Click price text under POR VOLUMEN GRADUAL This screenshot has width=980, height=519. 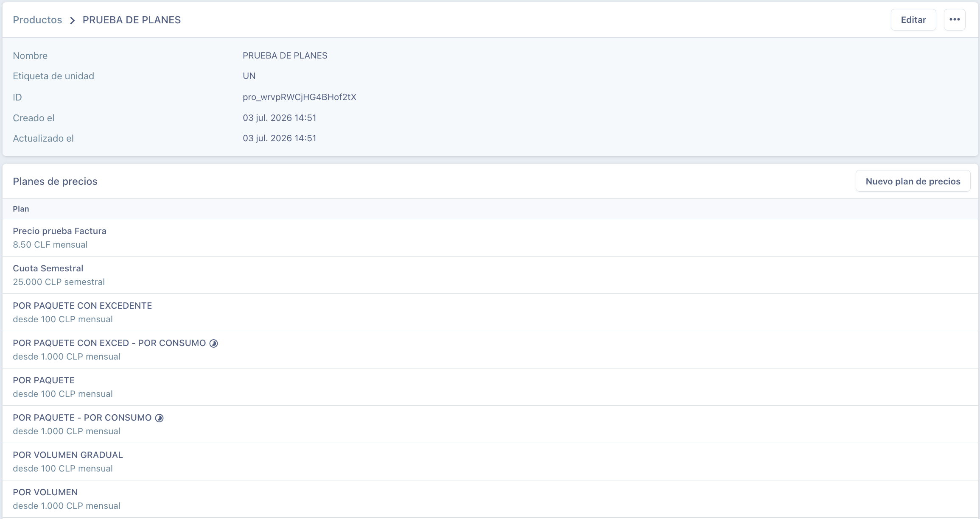pyautogui.click(x=63, y=469)
